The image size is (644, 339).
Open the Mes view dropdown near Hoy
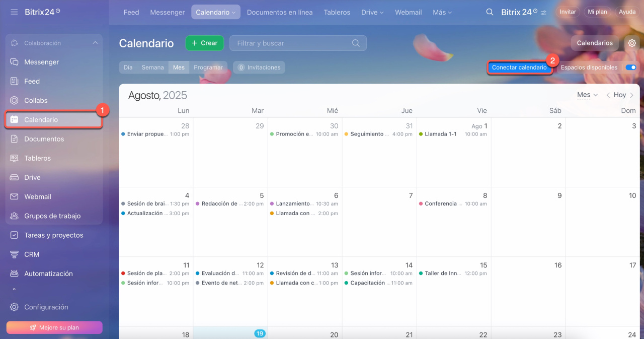click(587, 95)
